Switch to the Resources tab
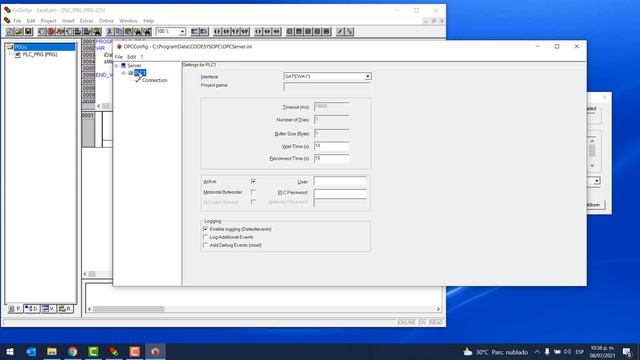640x360 pixels. 65,309
